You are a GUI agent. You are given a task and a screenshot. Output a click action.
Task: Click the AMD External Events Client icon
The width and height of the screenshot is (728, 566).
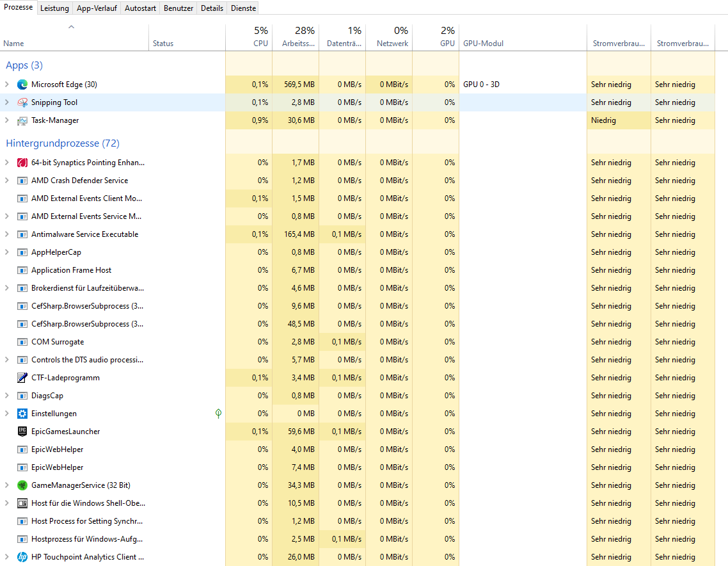(x=22, y=198)
